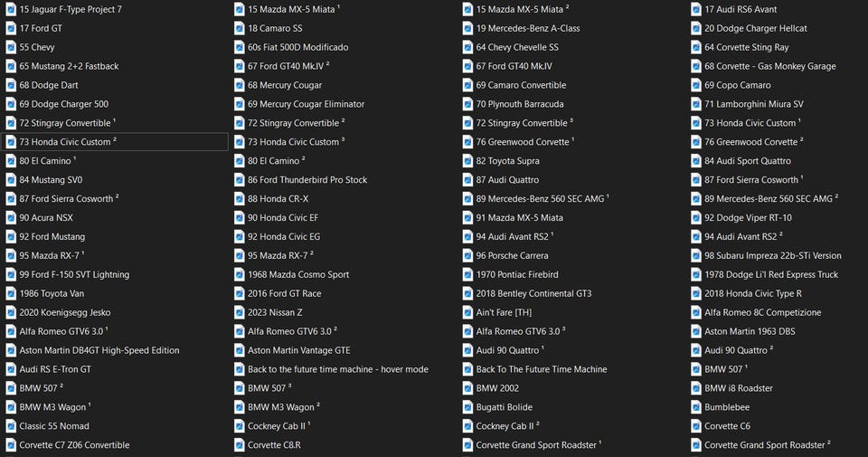Select 69 Mercury Cougar Eliminator
868x457 pixels.
[307, 104]
